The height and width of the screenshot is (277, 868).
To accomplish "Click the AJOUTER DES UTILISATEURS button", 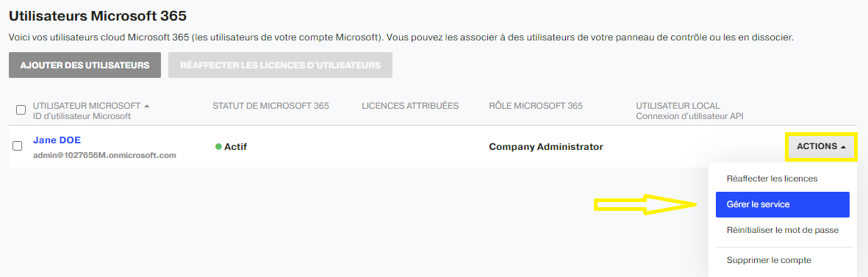I will [85, 65].
